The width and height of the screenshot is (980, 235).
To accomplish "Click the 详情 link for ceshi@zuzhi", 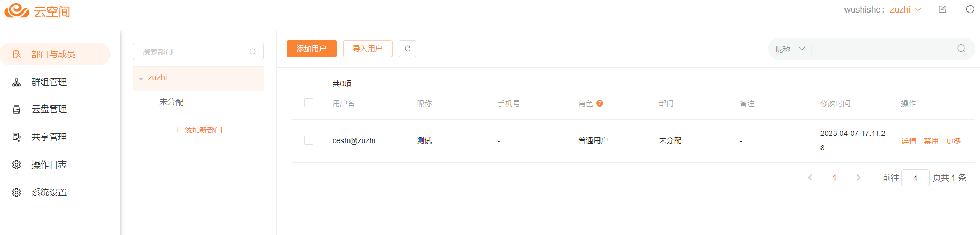I will 909,141.
